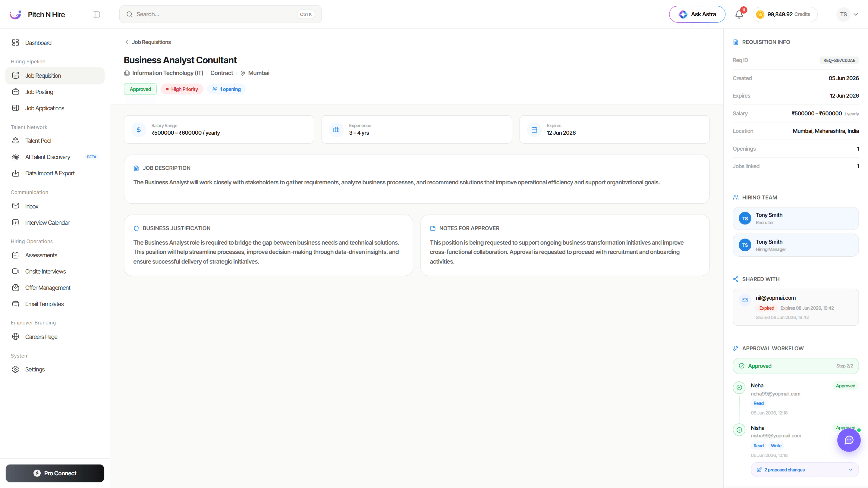Go to Dashboard menu item
Image resolution: width=868 pixels, height=488 pixels.
[x=55, y=43]
